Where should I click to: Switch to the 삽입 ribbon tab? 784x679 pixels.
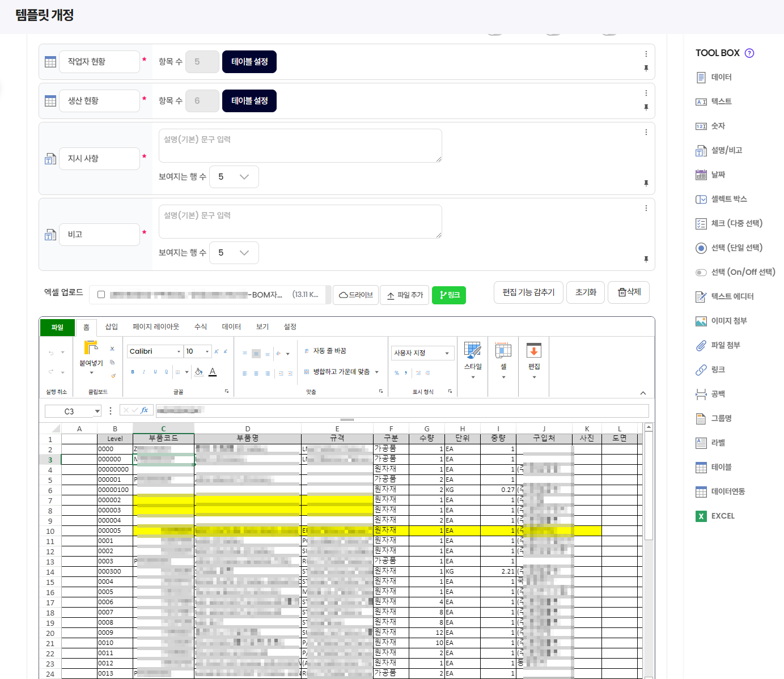pos(112,327)
